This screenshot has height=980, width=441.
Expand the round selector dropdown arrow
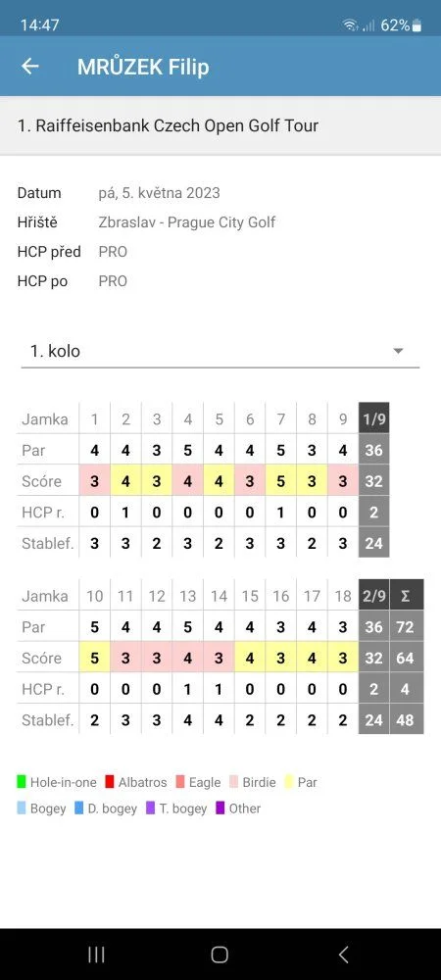point(398,351)
